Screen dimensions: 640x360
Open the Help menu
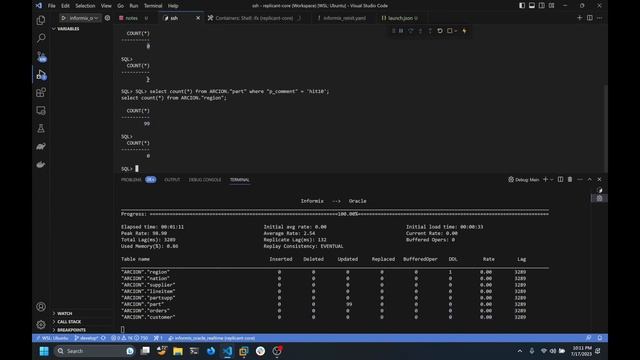pos(173,6)
